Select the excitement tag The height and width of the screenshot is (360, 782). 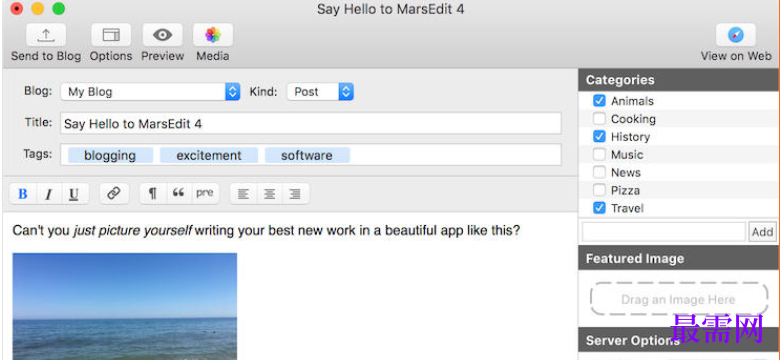208,155
